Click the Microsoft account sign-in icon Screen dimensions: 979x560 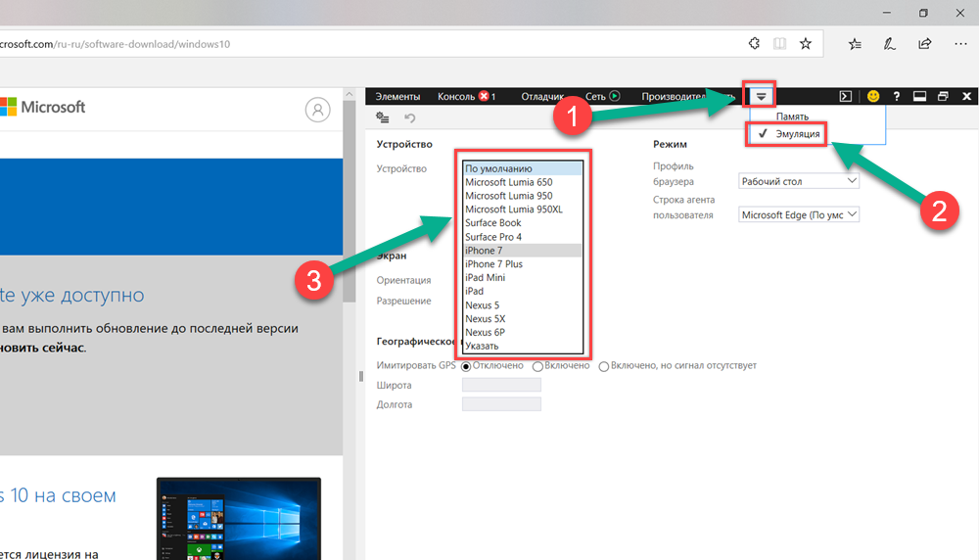[x=318, y=110]
